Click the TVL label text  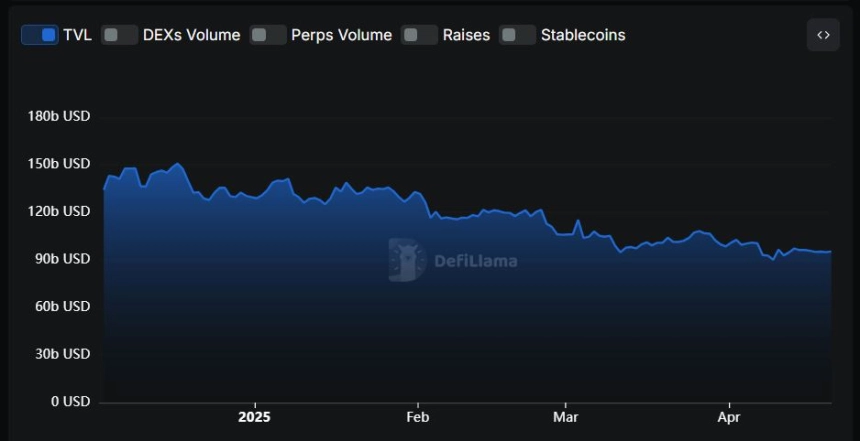(77, 35)
